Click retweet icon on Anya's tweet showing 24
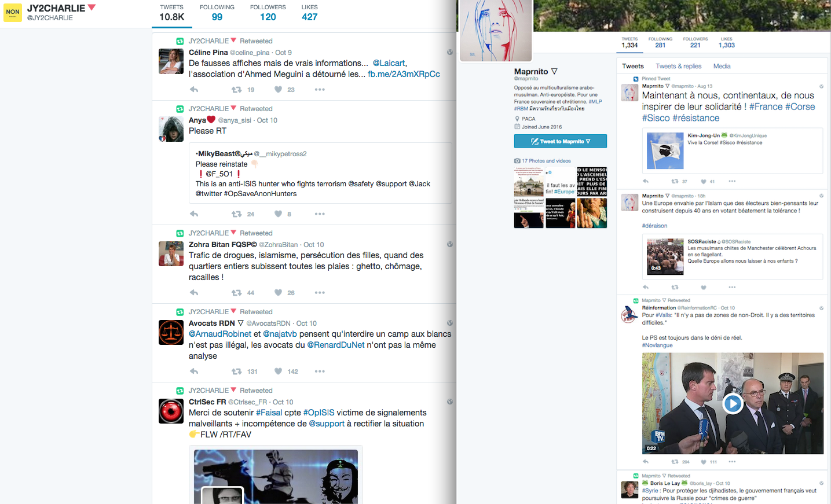 click(236, 214)
